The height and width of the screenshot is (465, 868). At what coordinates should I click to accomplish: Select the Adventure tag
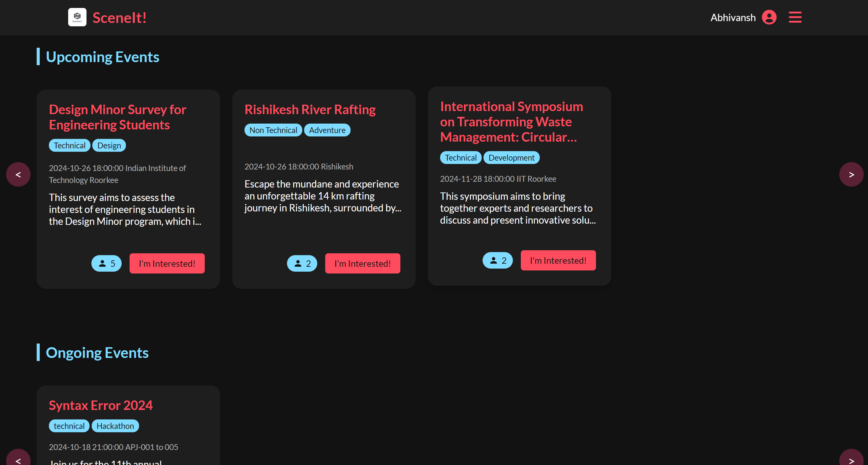click(x=327, y=130)
